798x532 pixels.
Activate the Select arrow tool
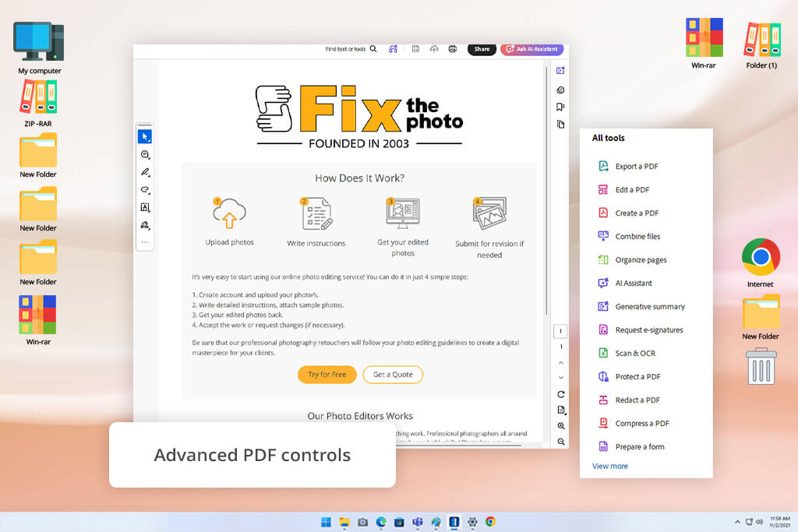point(145,136)
